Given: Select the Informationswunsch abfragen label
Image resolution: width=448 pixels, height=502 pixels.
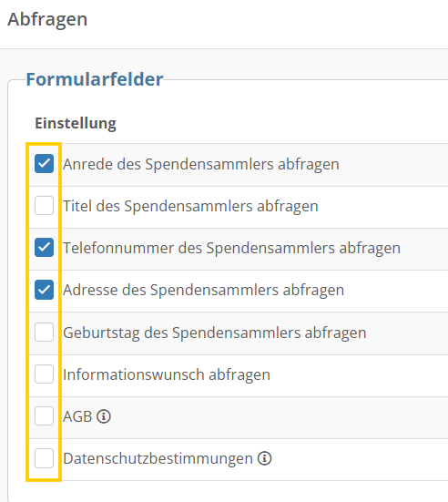Looking at the screenshot, I should click(x=167, y=374).
